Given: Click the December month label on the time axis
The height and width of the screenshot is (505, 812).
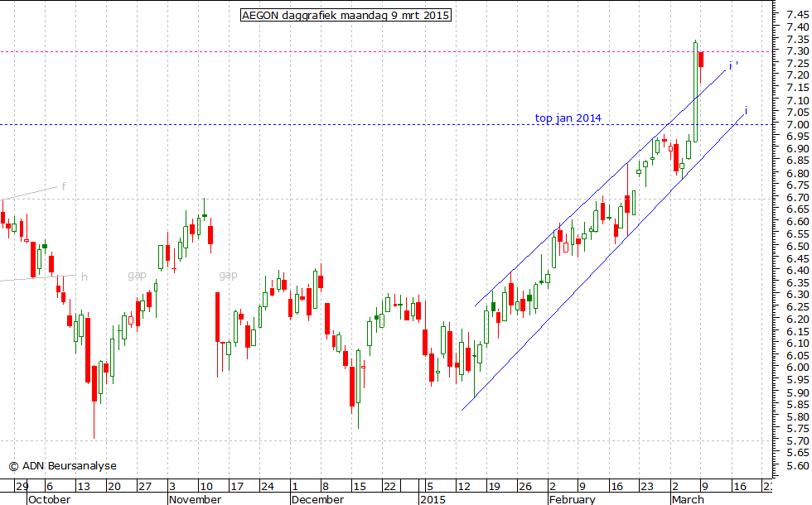Looking at the screenshot, I should tap(317, 499).
